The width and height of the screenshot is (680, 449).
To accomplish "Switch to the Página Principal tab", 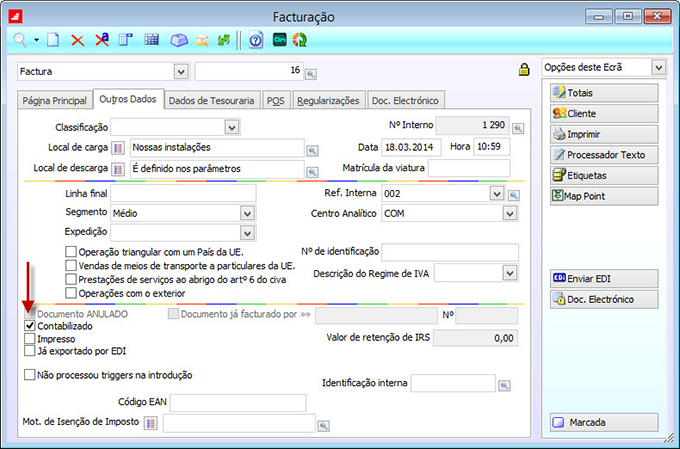I will coord(54,100).
